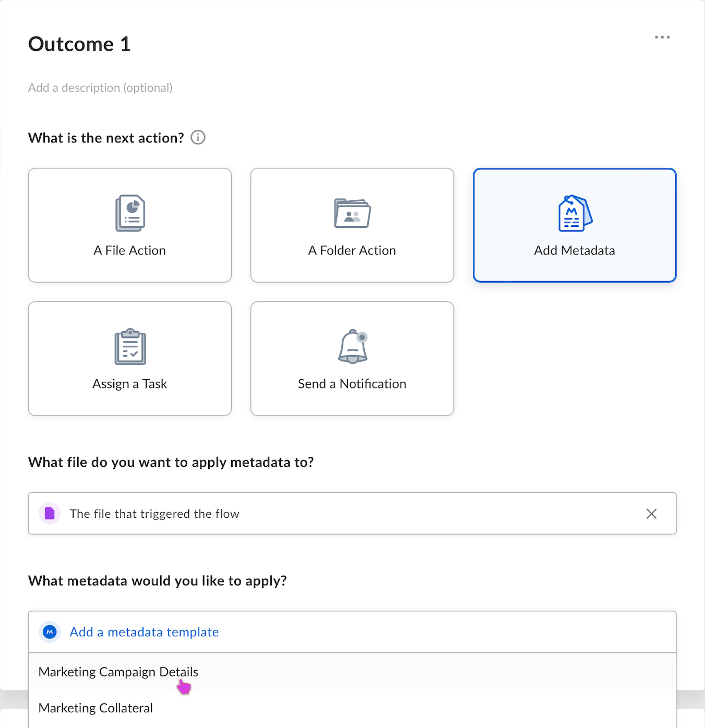Image resolution: width=705 pixels, height=728 pixels.
Task: Click the File Action document icon
Action: 130,213
